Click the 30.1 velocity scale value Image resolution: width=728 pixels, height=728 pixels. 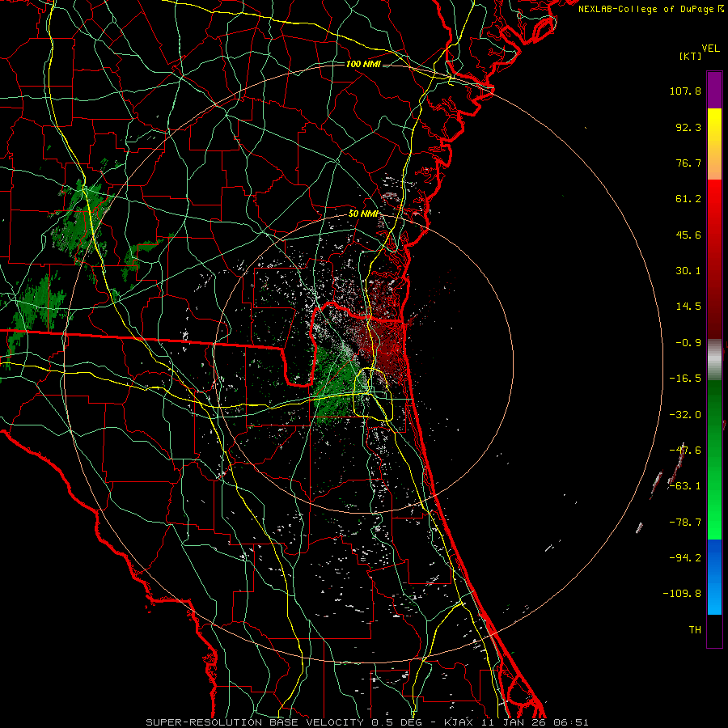(x=688, y=271)
